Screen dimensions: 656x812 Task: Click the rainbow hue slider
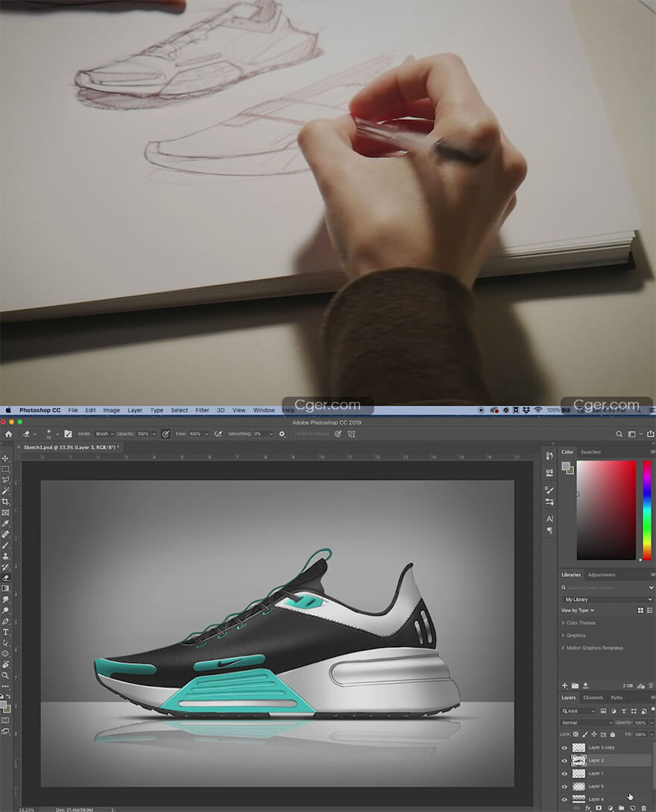coord(646,509)
